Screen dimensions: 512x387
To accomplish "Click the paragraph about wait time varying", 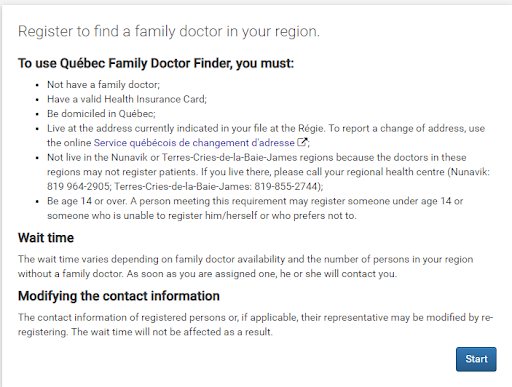I will 245,266.
